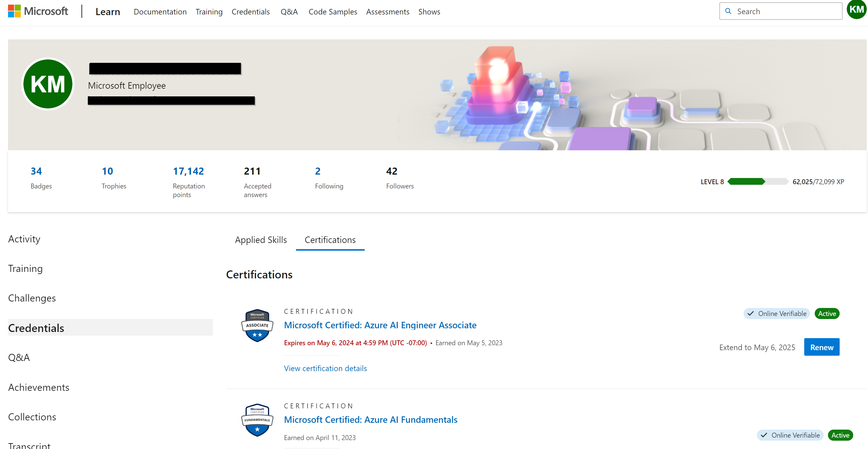
Task: Open the Learn home link
Action: pyautogui.click(x=107, y=12)
